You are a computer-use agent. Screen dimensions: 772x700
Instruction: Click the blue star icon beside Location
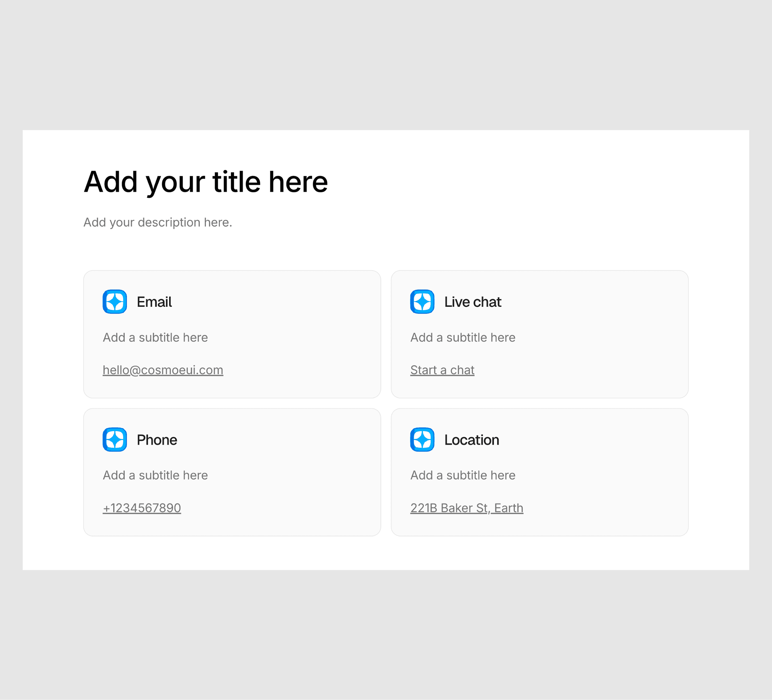pyautogui.click(x=422, y=439)
